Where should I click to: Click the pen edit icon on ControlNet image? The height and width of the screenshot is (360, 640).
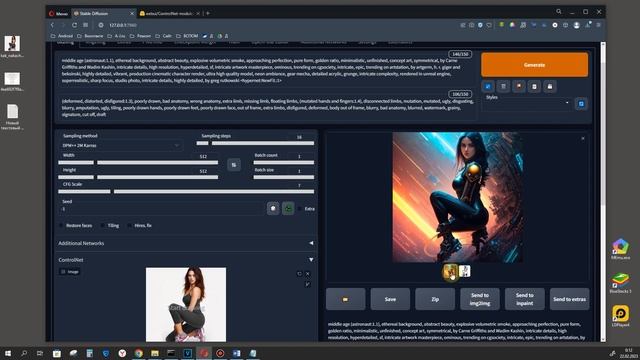(308, 284)
